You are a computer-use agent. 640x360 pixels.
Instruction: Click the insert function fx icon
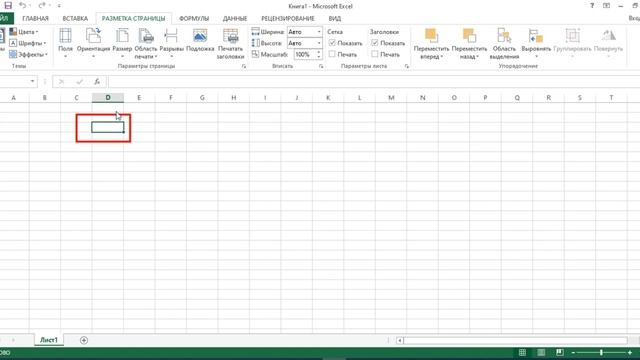click(97, 82)
